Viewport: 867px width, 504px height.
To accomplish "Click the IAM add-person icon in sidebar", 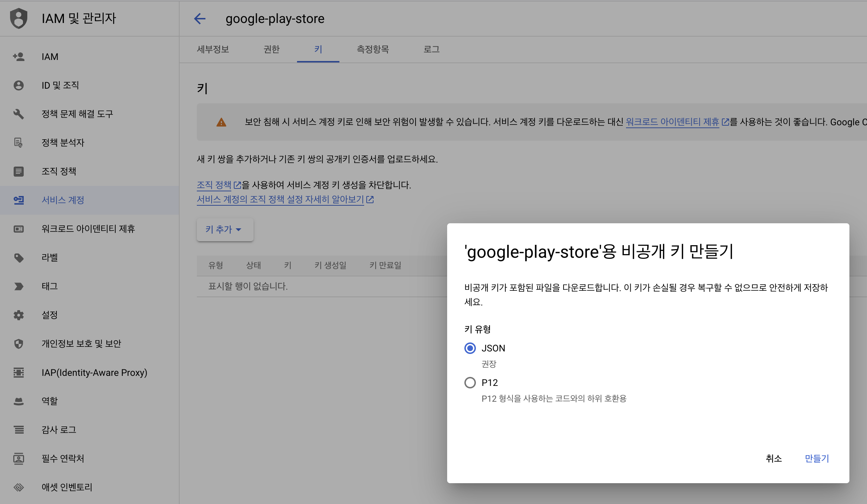I will coord(19,57).
